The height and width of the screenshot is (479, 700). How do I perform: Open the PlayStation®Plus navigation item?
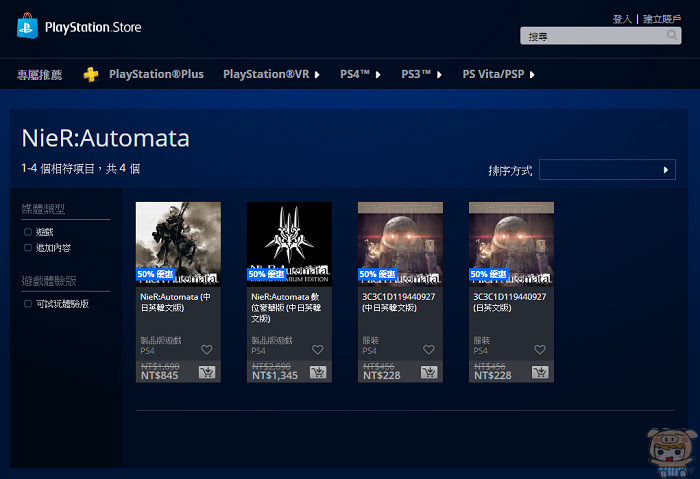tap(156, 74)
